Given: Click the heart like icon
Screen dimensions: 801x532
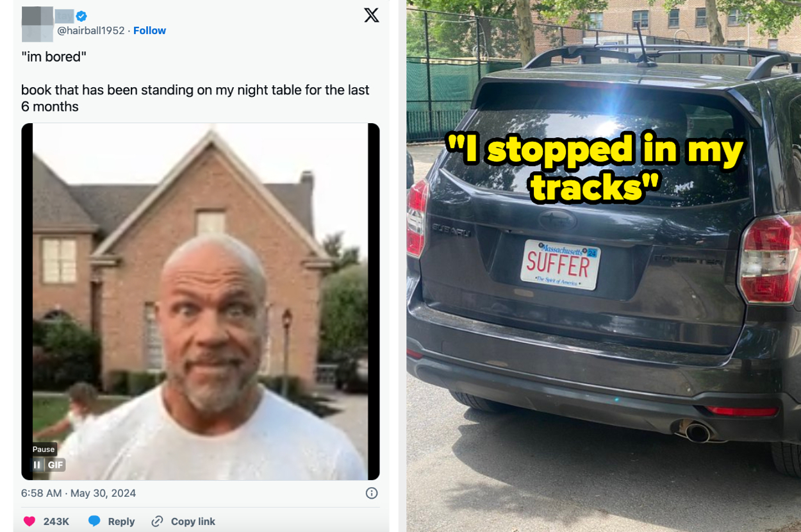Looking at the screenshot, I should click(x=29, y=521).
